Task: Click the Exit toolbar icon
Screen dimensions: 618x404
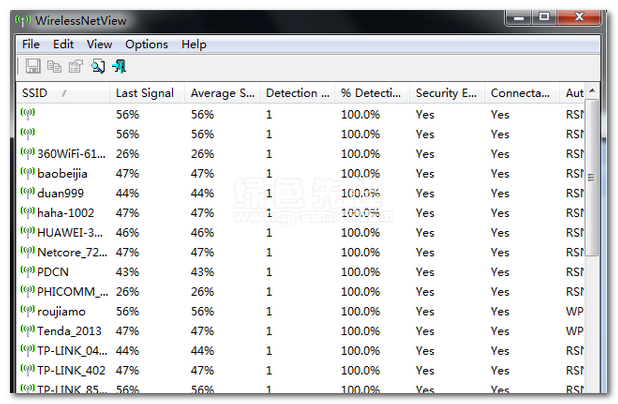Action: point(119,66)
